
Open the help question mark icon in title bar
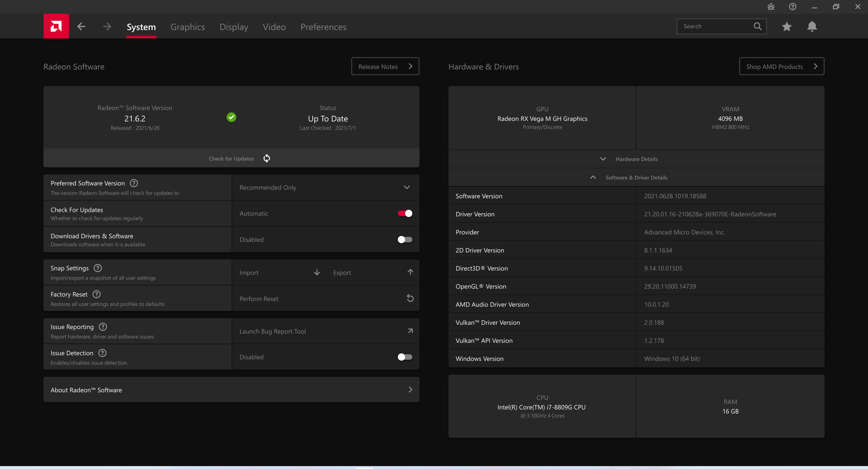tap(793, 7)
